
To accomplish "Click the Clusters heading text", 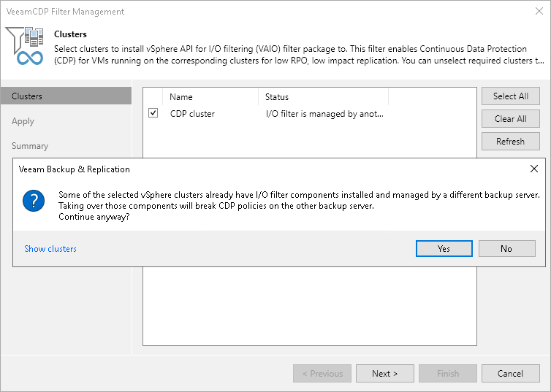I will 70,34.
